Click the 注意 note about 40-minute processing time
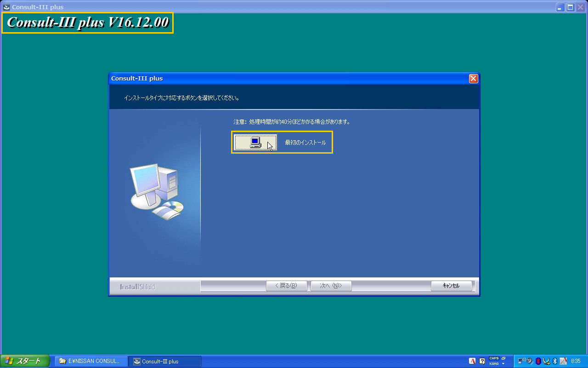Screen dimensions: 588x368 coord(292,122)
